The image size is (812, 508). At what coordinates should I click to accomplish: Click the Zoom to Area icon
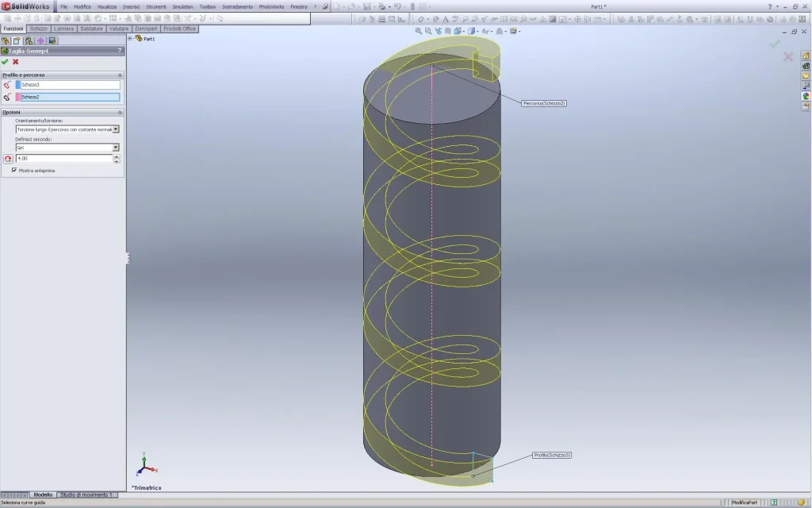428,31
